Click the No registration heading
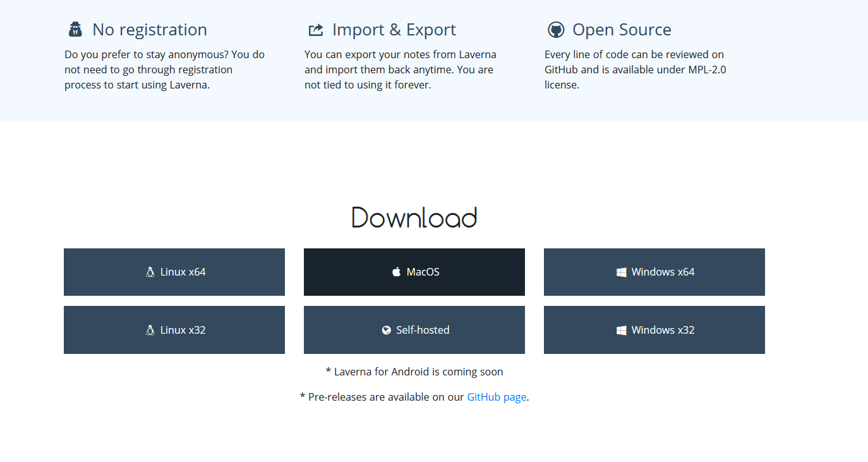This screenshot has width=868, height=462. click(x=150, y=30)
